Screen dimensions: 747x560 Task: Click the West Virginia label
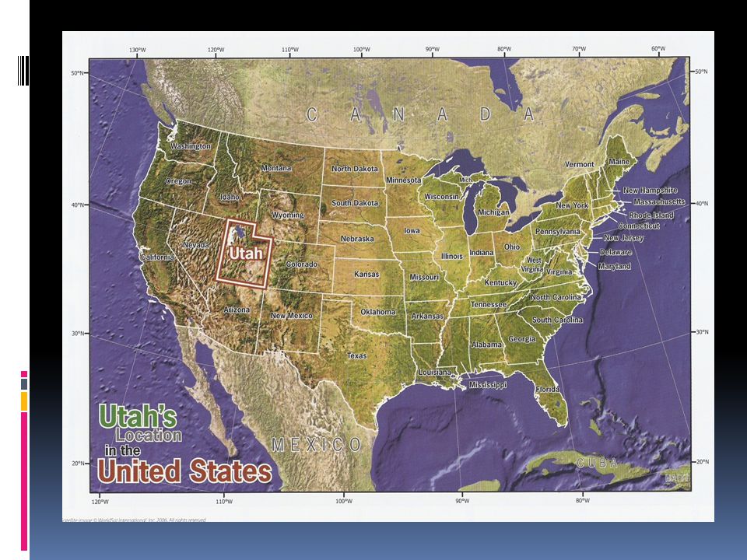click(x=532, y=264)
